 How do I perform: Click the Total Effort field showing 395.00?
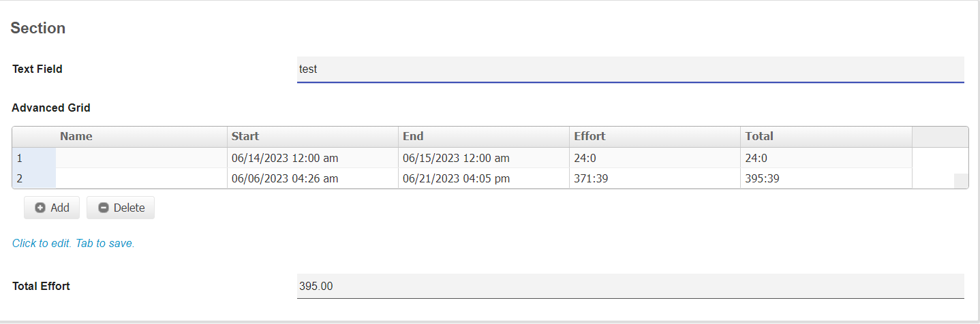point(630,287)
